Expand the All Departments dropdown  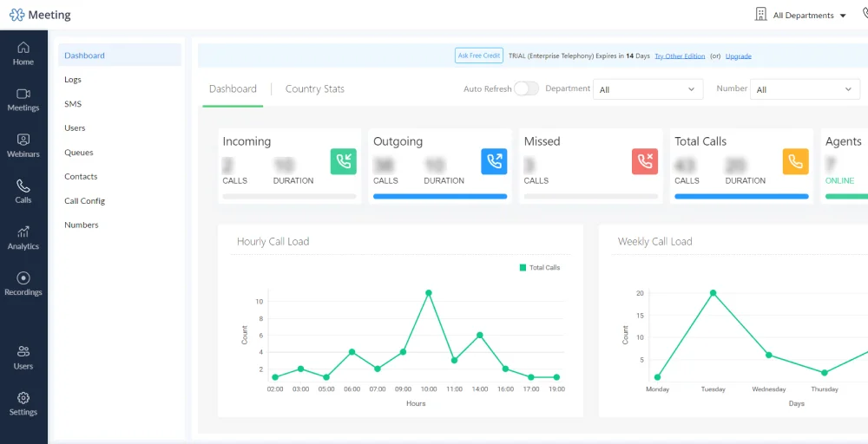click(x=809, y=16)
